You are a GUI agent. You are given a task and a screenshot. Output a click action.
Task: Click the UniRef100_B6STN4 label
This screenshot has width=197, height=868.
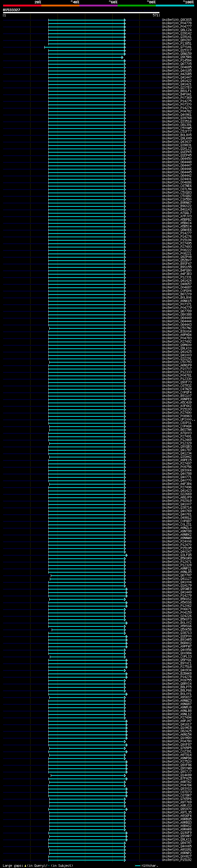click(x=177, y=430)
